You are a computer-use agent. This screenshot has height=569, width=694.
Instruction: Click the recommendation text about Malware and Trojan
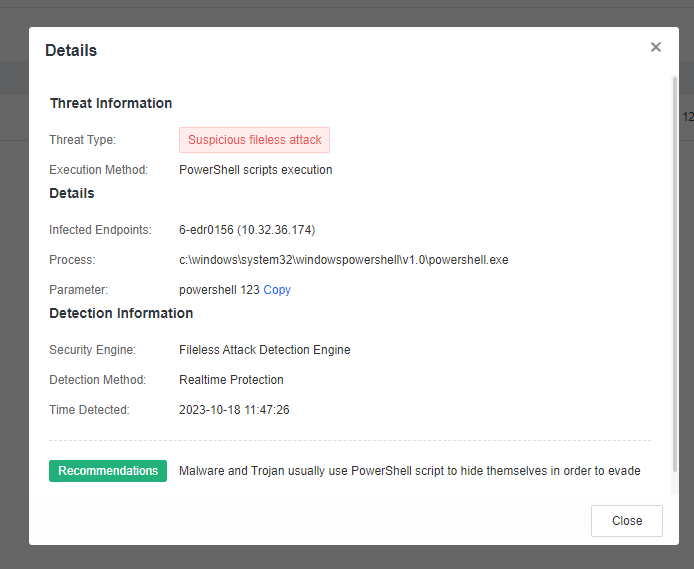pyautogui.click(x=409, y=471)
